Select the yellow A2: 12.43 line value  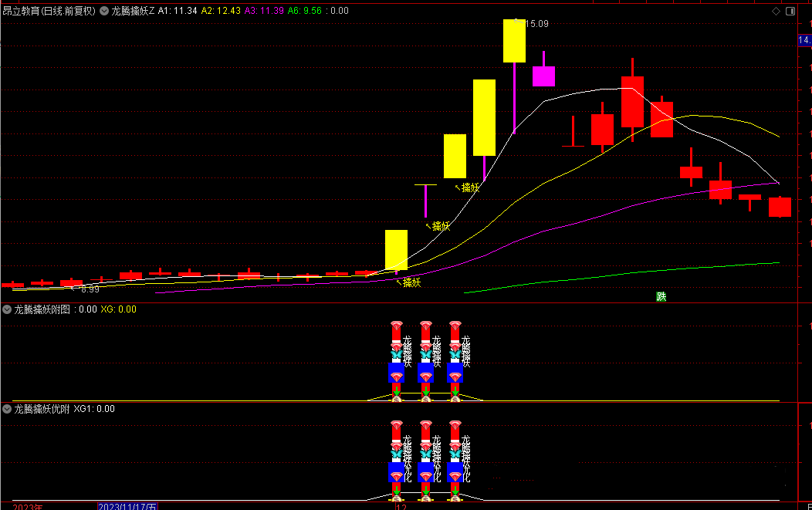click(222, 11)
